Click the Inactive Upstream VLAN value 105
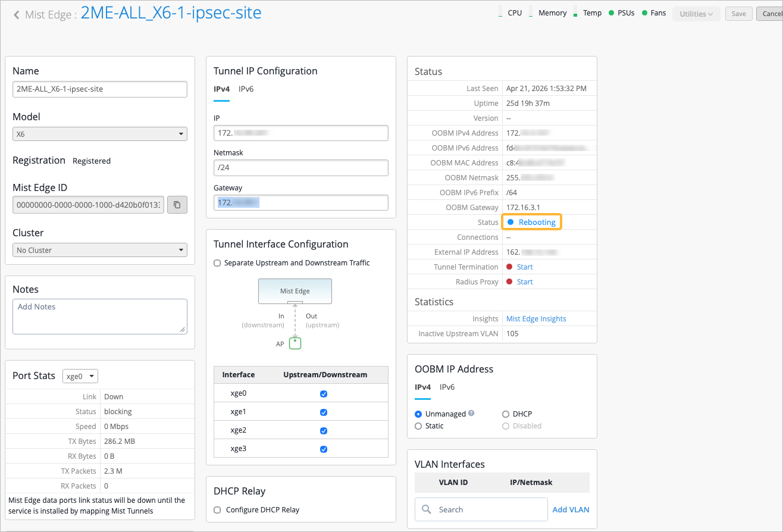Screen dimensions: 783x532 512,333
